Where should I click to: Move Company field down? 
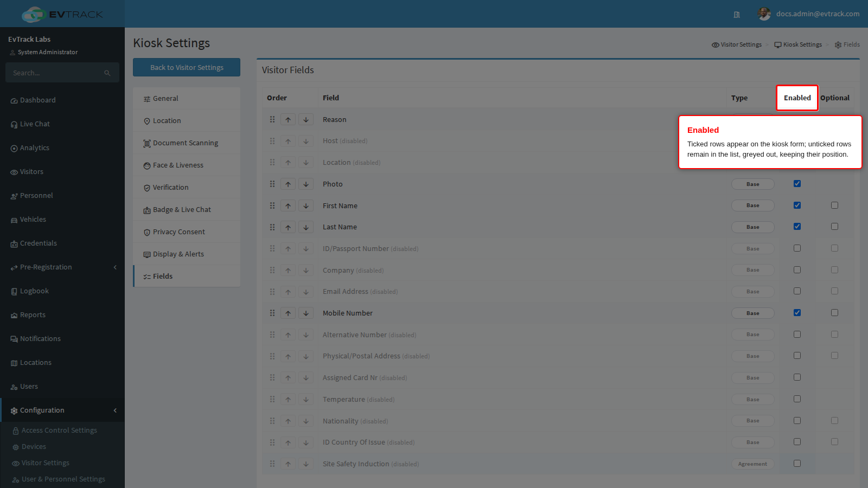pyautogui.click(x=306, y=271)
